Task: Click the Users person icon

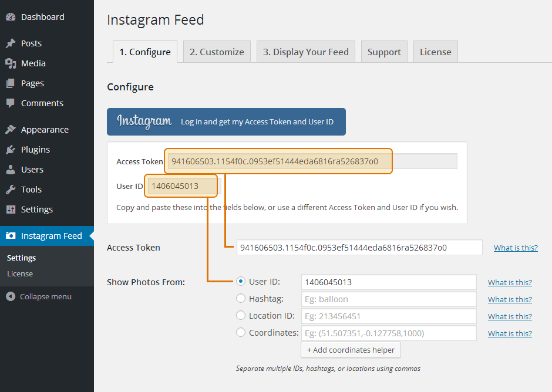Action: point(11,170)
